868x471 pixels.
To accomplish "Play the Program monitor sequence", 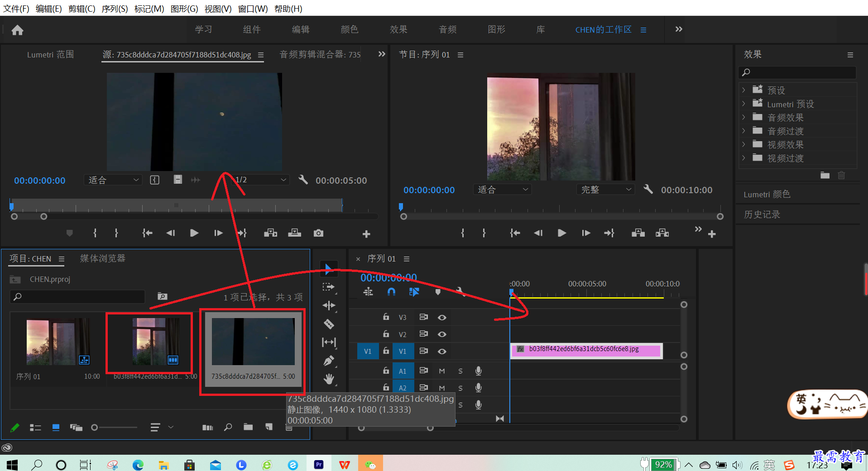I will tap(562, 233).
